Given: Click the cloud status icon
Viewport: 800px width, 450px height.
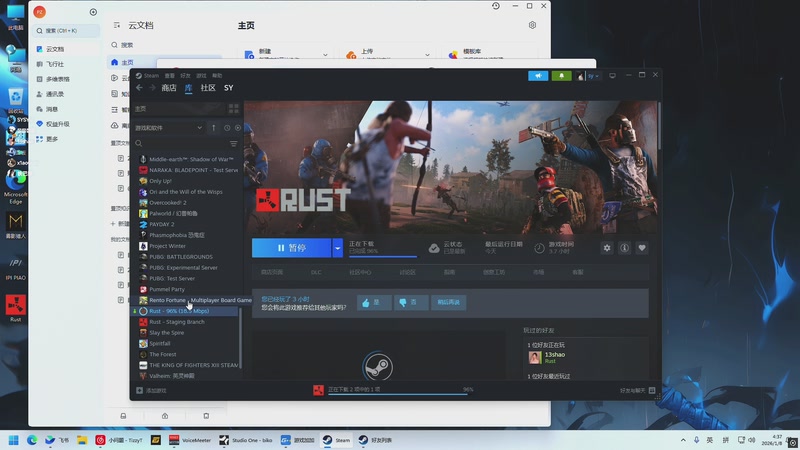Looking at the screenshot, I should [434, 248].
